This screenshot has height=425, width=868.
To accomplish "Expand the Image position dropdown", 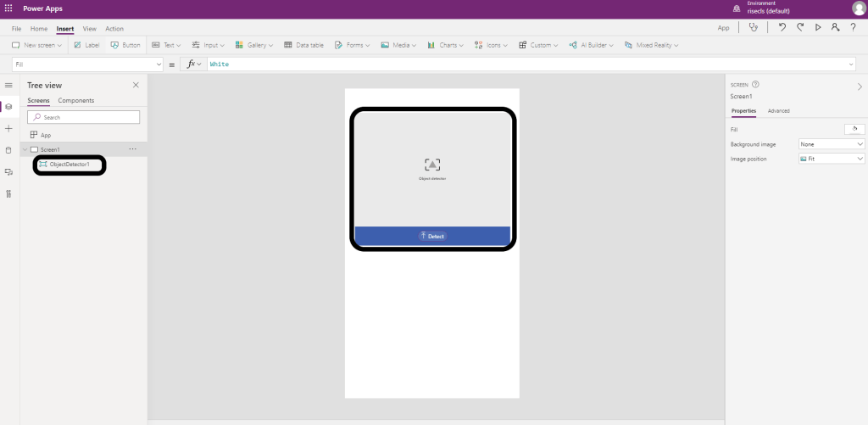I will 831,159.
